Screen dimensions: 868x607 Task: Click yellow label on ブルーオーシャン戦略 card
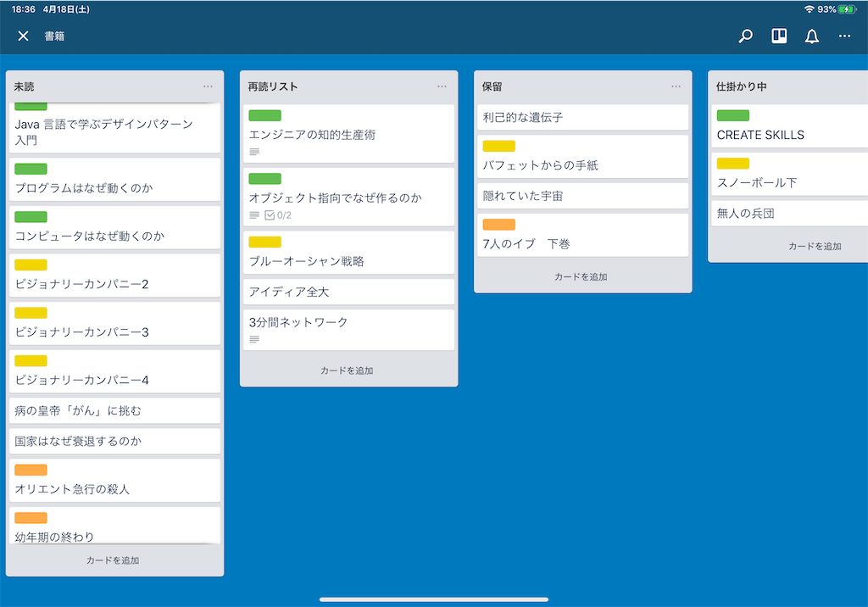265,242
